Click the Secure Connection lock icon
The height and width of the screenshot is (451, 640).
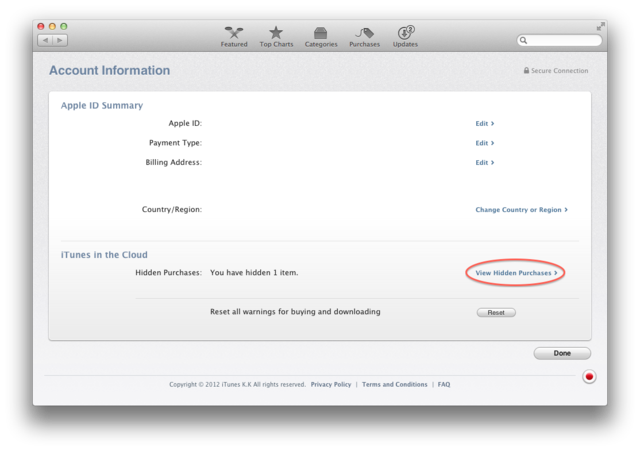(527, 70)
